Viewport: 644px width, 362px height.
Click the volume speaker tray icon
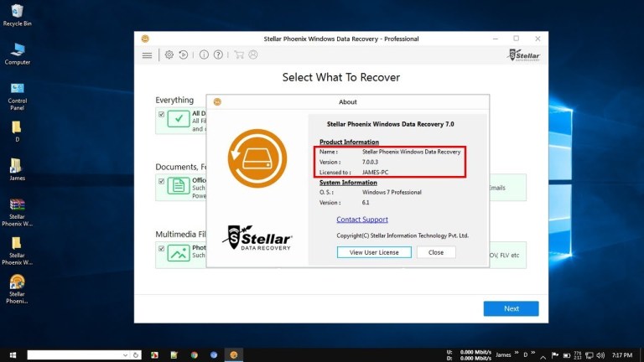pyautogui.click(x=601, y=355)
